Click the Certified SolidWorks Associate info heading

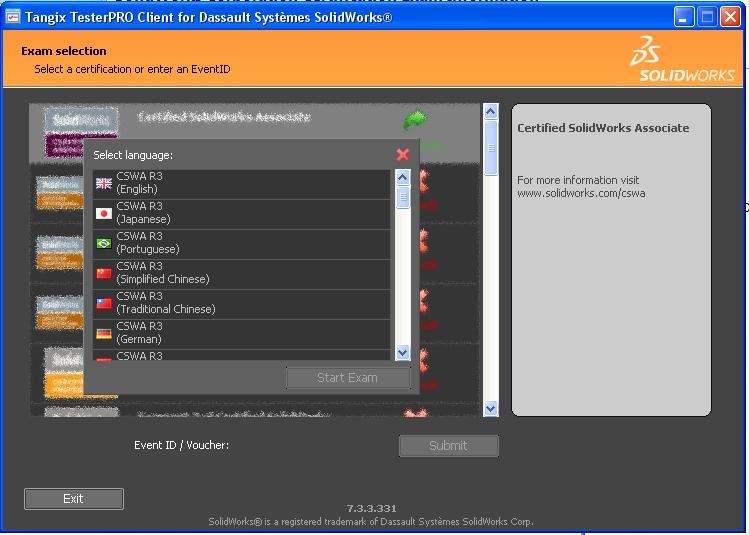[x=603, y=128]
